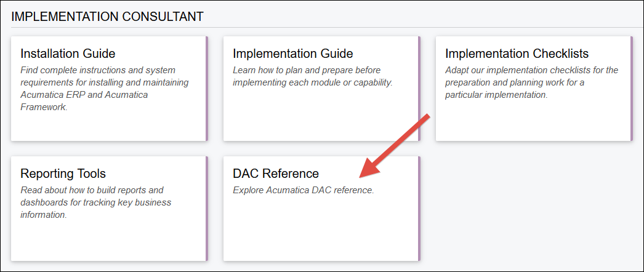
Task: Click the Implementation Checklists card title
Action: 517,54
